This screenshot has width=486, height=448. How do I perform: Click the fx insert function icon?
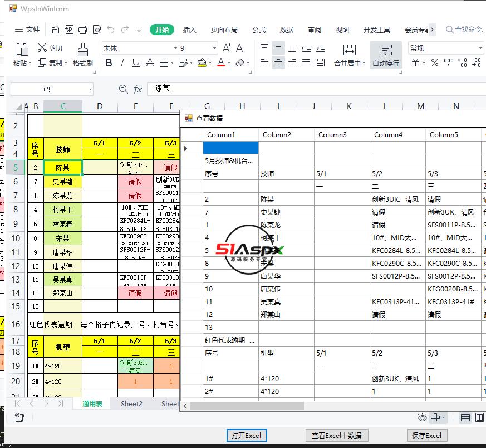click(x=138, y=90)
